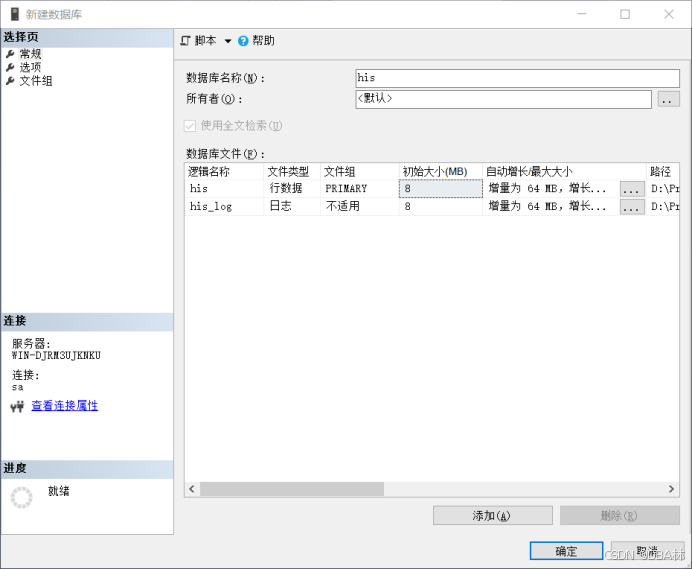Click the connection properties plug icon
The width and height of the screenshot is (693, 569).
pos(17,406)
